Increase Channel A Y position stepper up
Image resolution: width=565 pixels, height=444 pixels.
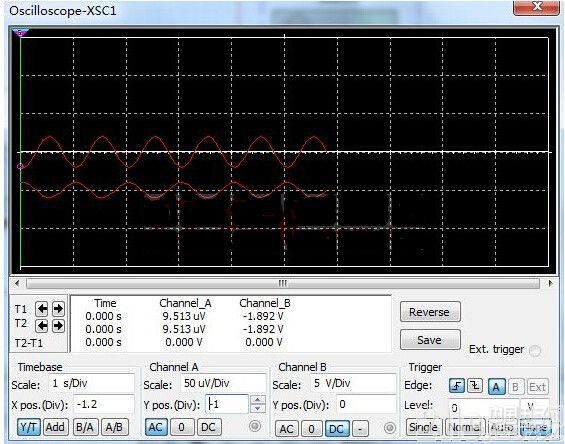[x=258, y=400]
